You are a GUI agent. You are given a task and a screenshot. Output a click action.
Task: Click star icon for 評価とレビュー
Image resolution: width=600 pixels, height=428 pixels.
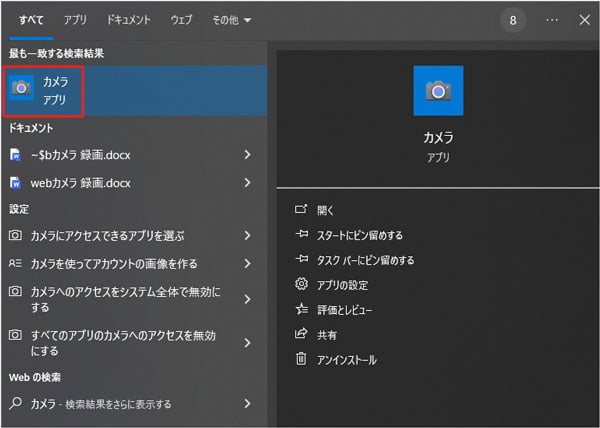click(x=302, y=309)
